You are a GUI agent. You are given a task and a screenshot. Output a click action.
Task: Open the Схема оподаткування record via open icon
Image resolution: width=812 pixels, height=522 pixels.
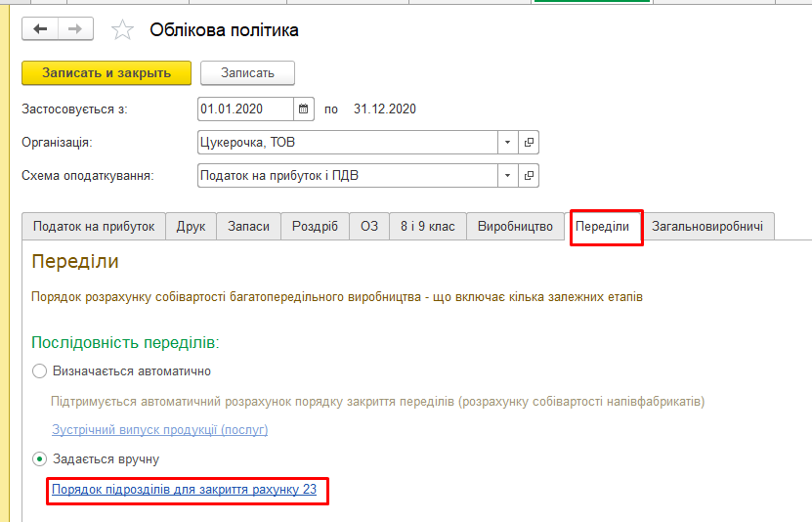click(529, 176)
